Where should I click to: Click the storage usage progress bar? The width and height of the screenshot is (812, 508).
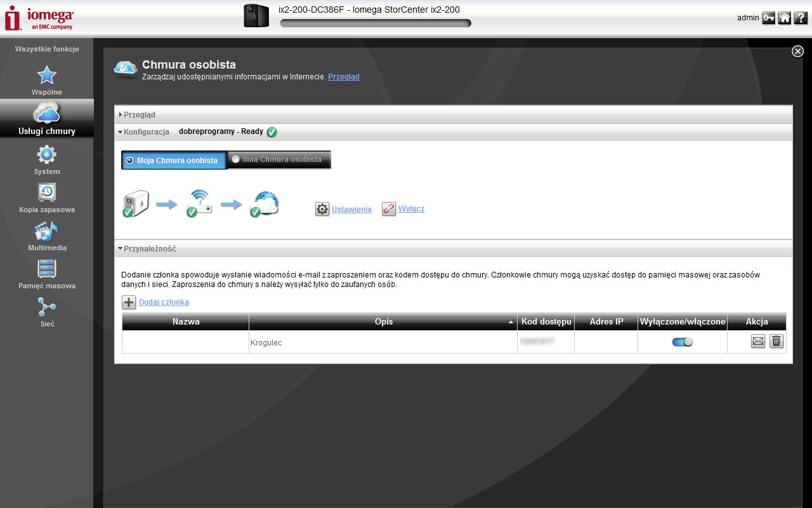tap(376, 23)
